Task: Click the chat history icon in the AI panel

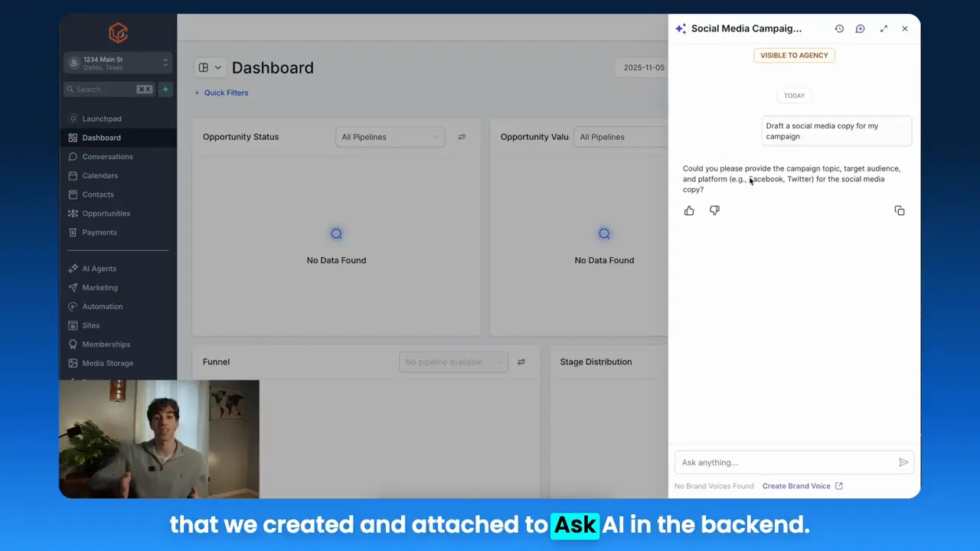Action: pyautogui.click(x=839, y=28)
